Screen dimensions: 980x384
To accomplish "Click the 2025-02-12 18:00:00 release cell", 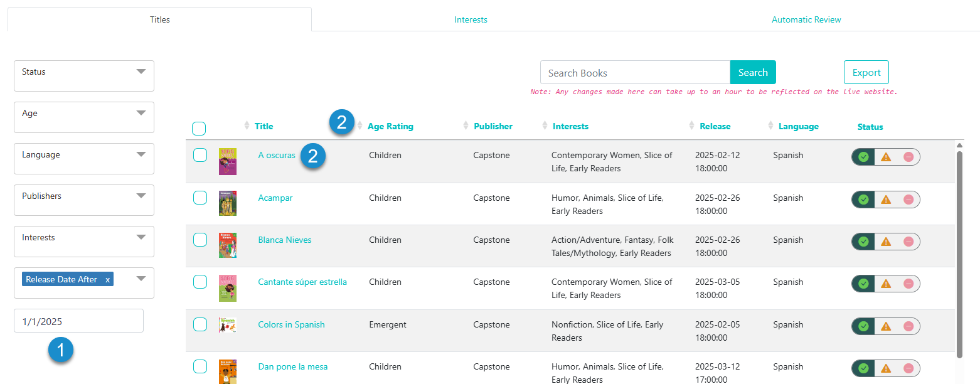I will coord(718,162).
